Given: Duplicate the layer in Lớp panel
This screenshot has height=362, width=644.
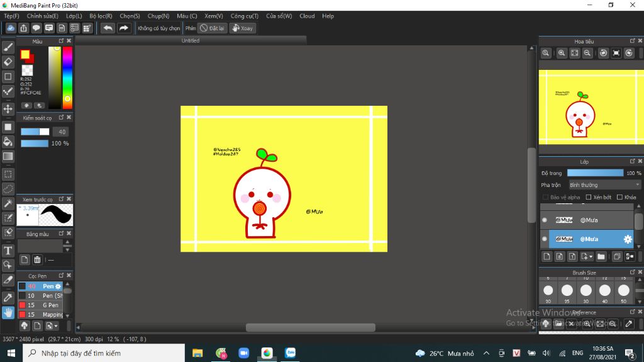Looking at the screenshot, I should tap(617, 257).
